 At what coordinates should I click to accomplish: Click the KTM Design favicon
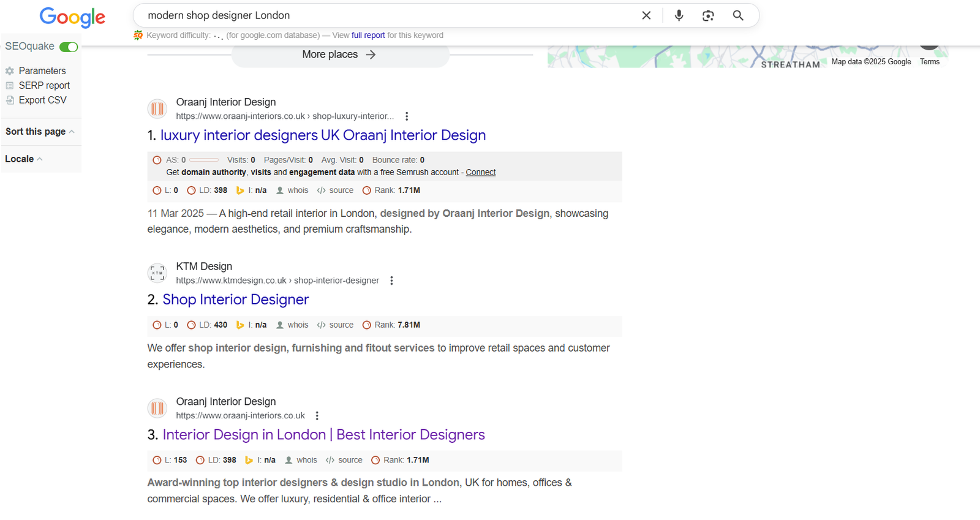coord(157,273)
